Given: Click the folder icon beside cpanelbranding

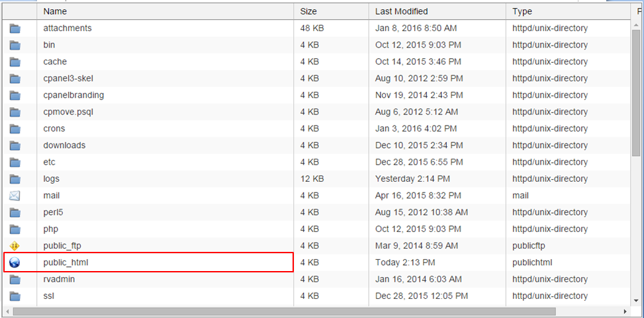Looking at the screenshot, I should tap(15, 95).
